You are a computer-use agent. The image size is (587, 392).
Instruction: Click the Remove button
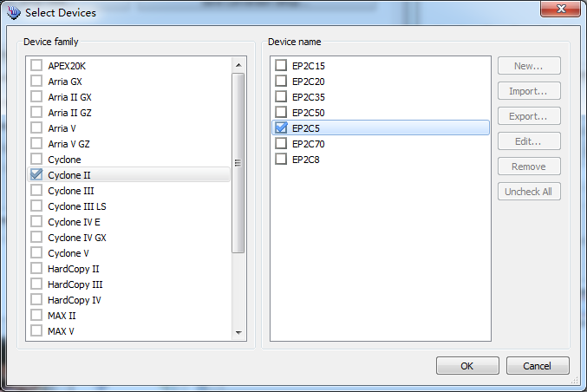coord(529,167)
